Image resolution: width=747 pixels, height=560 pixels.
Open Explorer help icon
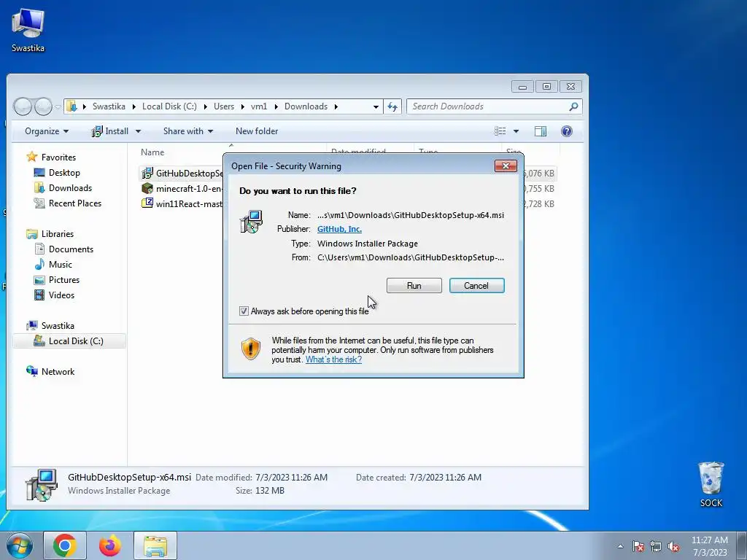[566, 131]
